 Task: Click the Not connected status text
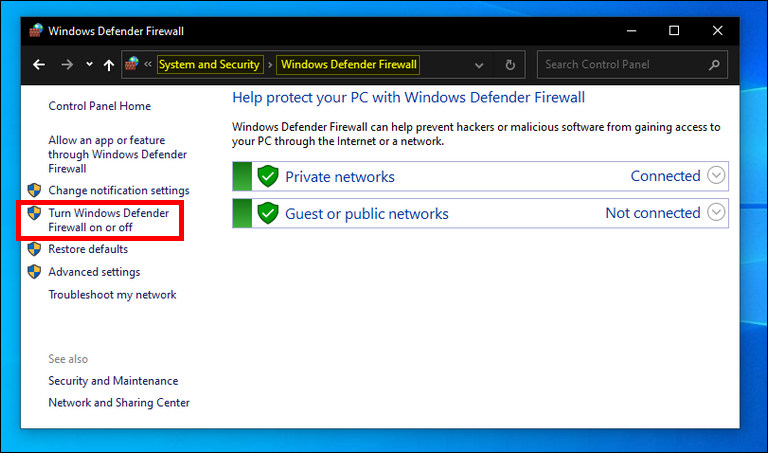coord(653,213)
